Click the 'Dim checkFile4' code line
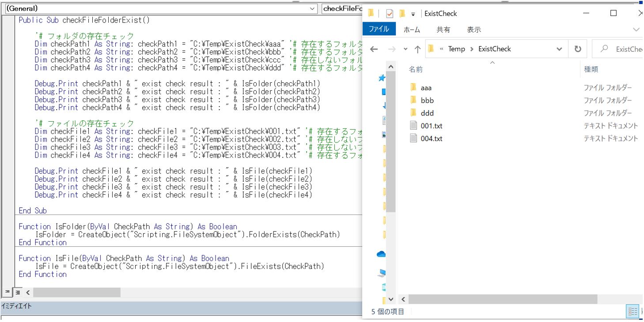The image size is (644, 322). tap(198, 155)
